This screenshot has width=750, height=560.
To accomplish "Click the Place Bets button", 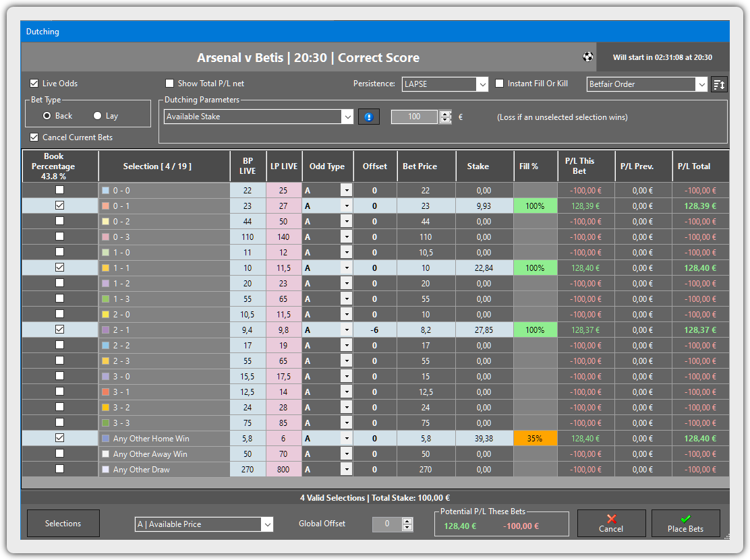I will coord(685,523).
